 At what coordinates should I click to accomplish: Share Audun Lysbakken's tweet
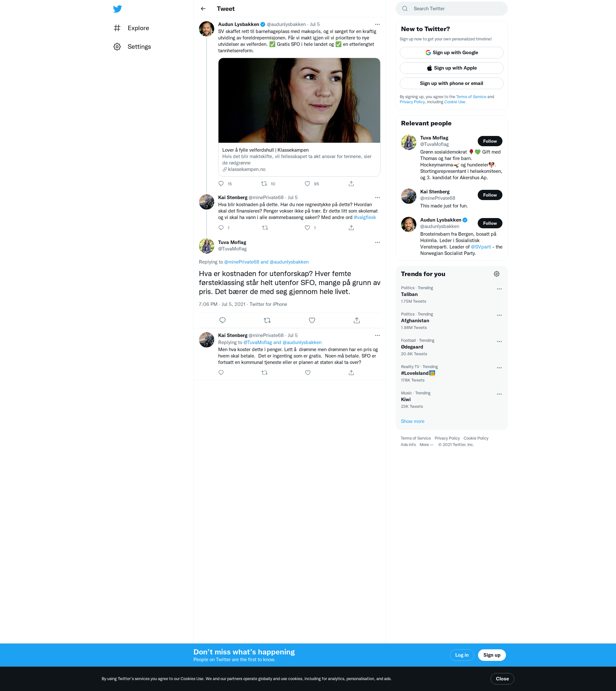(351, 184)
